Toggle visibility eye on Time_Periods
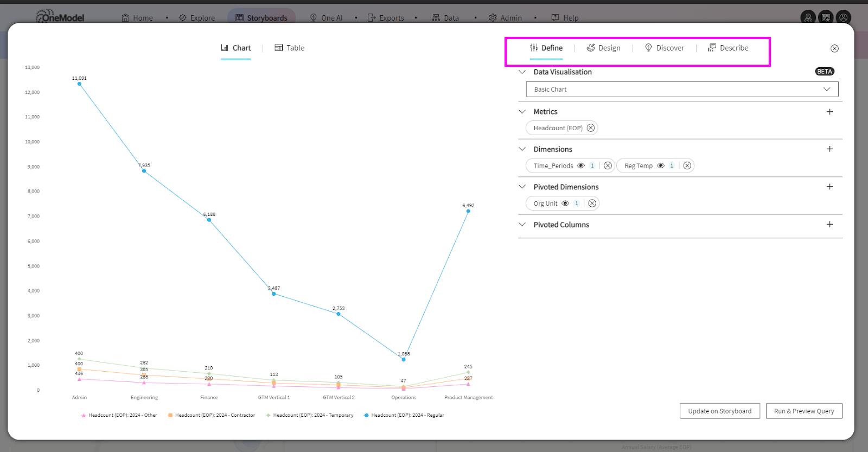This screenshot has width=868, height=452. [581, 166]
